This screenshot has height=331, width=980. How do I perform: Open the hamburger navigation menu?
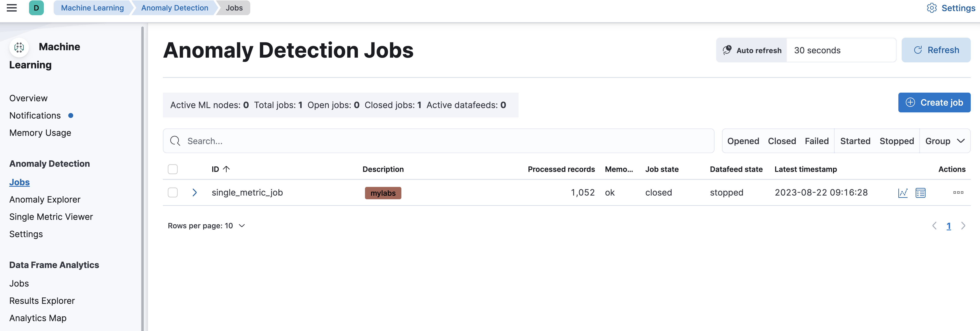[12, 8]
